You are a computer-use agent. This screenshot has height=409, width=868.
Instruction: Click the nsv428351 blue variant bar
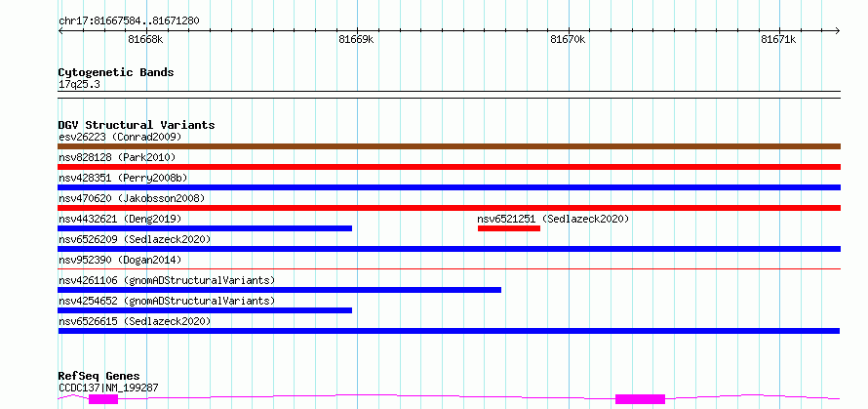(449, 187)
